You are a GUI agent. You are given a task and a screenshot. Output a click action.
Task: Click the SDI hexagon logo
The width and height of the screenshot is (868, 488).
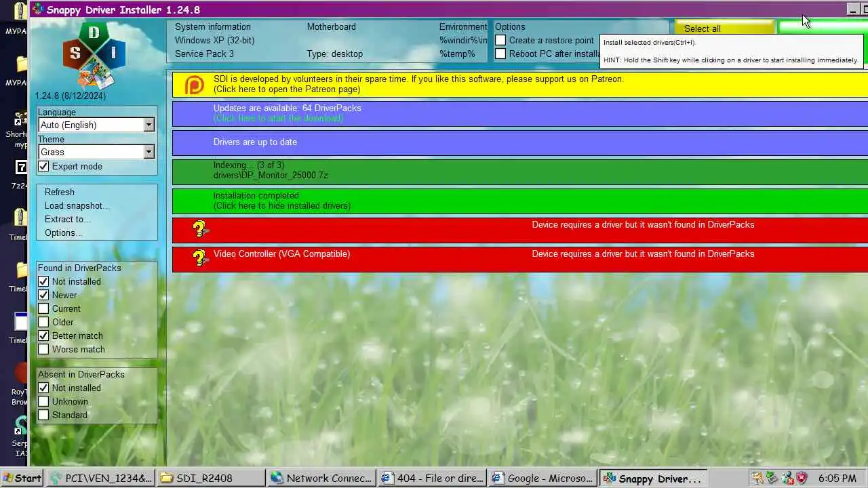click(x=94, y=56)
